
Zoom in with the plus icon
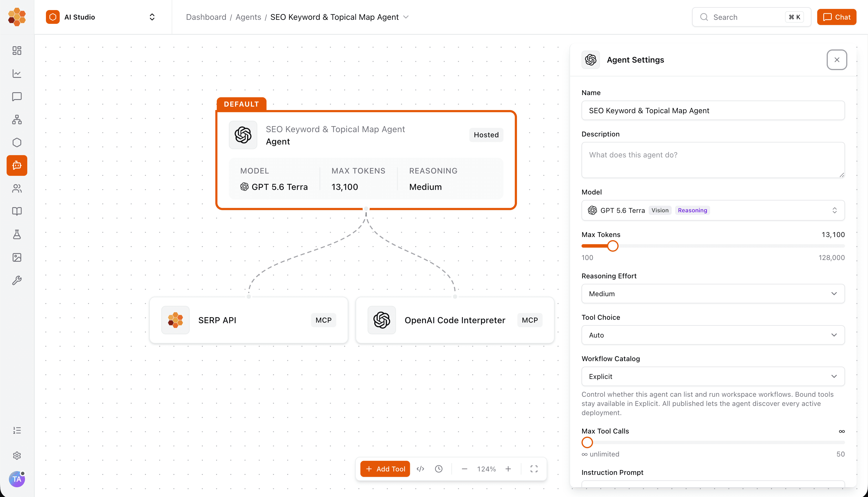(x=508, y=469)
